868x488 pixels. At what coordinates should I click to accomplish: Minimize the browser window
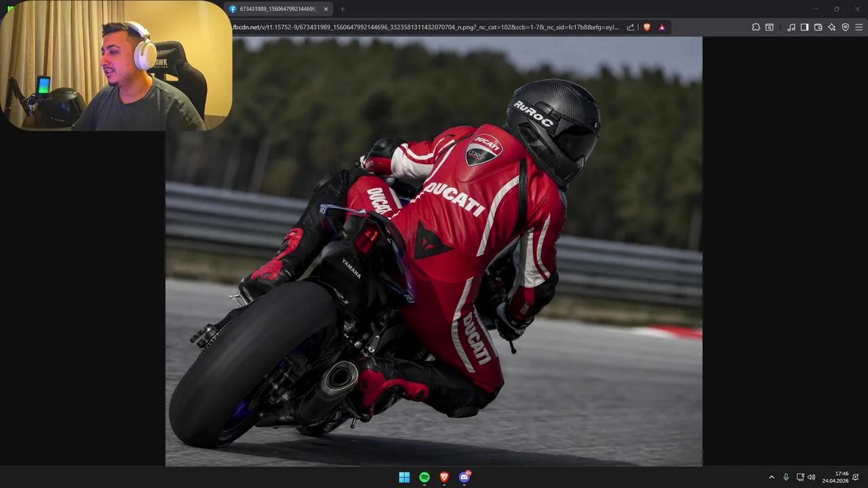tap(816, 9)
